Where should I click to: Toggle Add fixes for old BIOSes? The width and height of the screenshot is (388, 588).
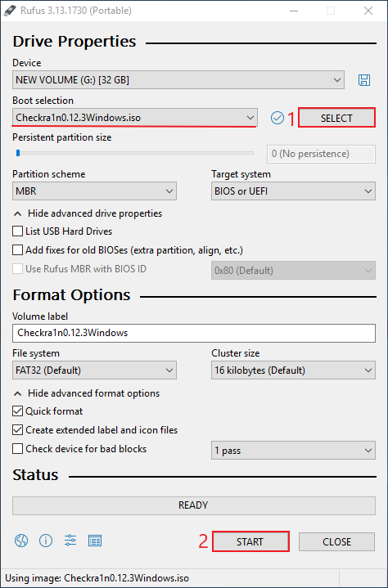pyautogui.click(x=18, y=249)
